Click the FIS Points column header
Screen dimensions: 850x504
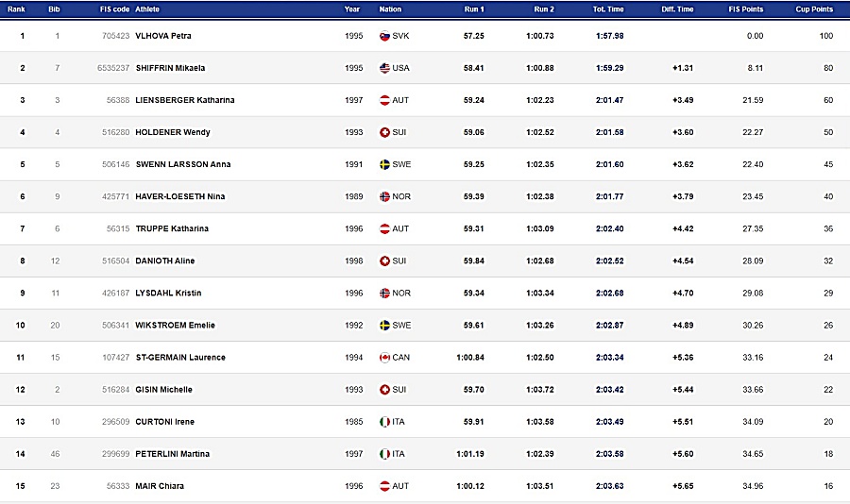[746, 9]
